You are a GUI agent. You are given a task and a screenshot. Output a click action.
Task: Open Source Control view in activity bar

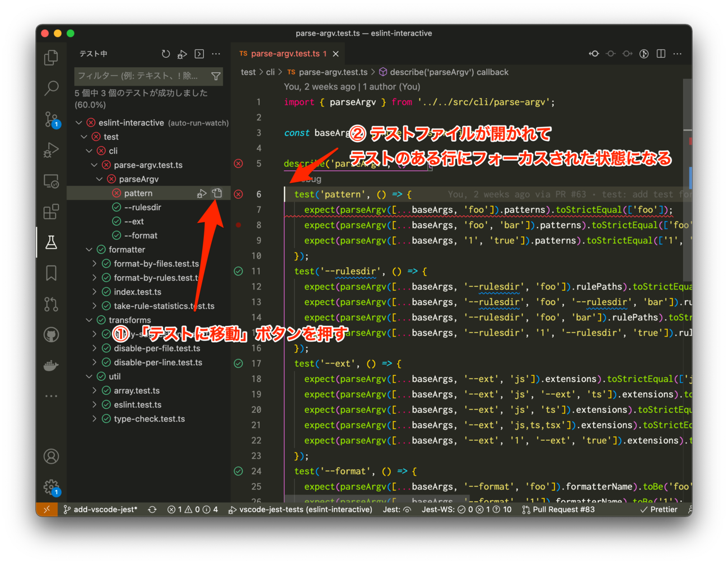[x=51, y=119]
